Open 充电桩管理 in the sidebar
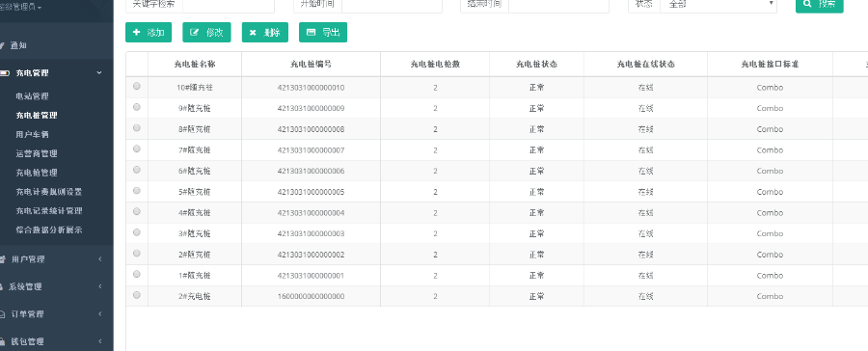The width and height of the screenshot is (868, 351). point(37,115)
